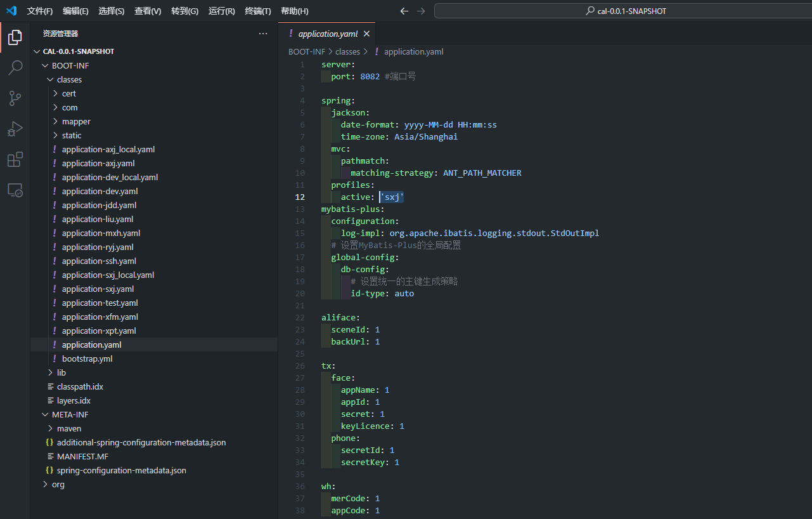Screen dimensions: 812x519
Task: Open the Source Control icon
Action: pos(15,98)
